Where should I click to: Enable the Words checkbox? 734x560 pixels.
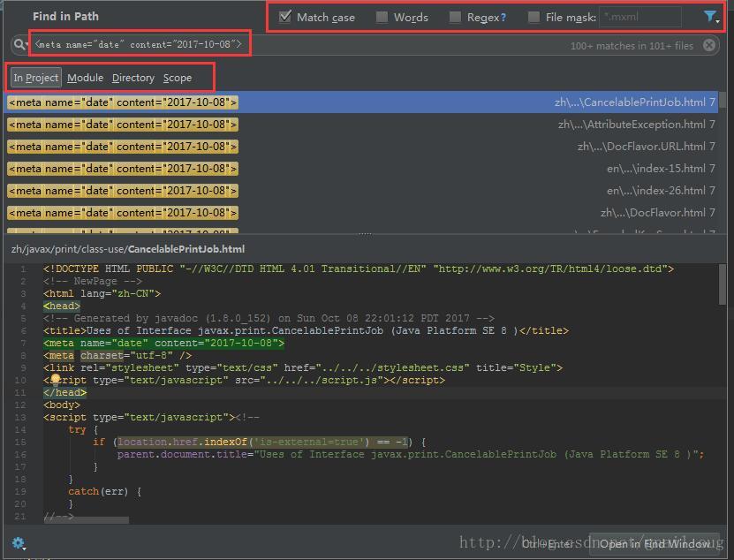[x=382, y=18]
